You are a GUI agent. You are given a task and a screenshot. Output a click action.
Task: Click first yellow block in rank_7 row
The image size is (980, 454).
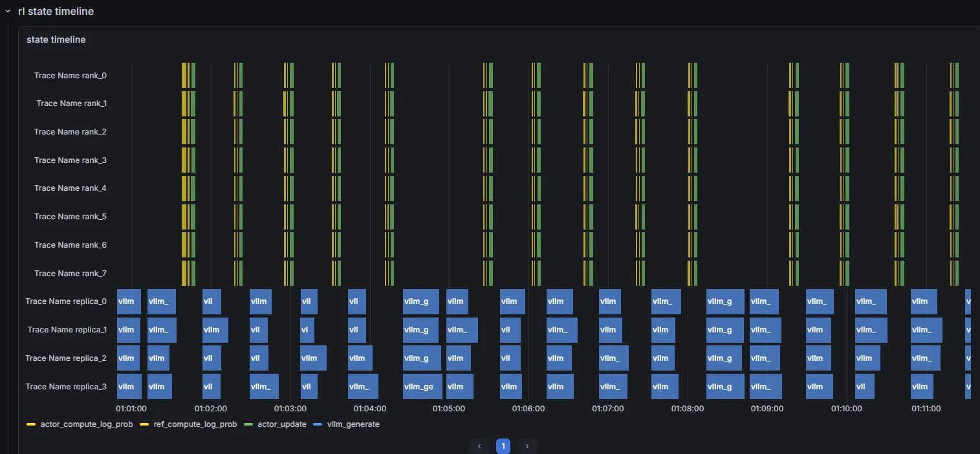pyautogui.click(x=184, y=273)
